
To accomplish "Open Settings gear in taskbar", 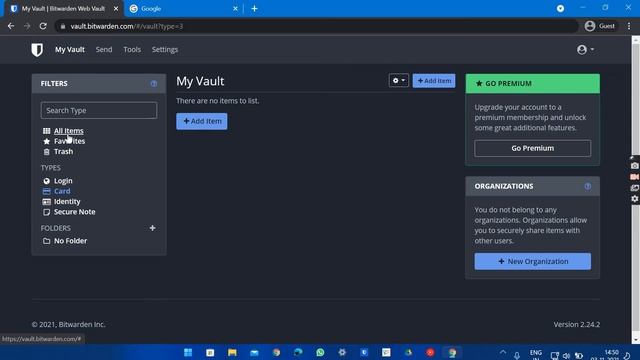I will click(x=342, y=353).
